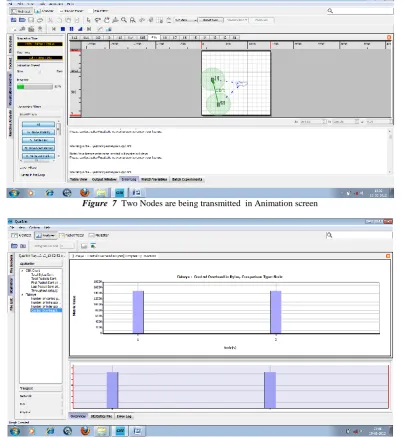Switch to Packet Tracer in the Analyzer window
Screen dimensions: 408x438
click(72, 235)
